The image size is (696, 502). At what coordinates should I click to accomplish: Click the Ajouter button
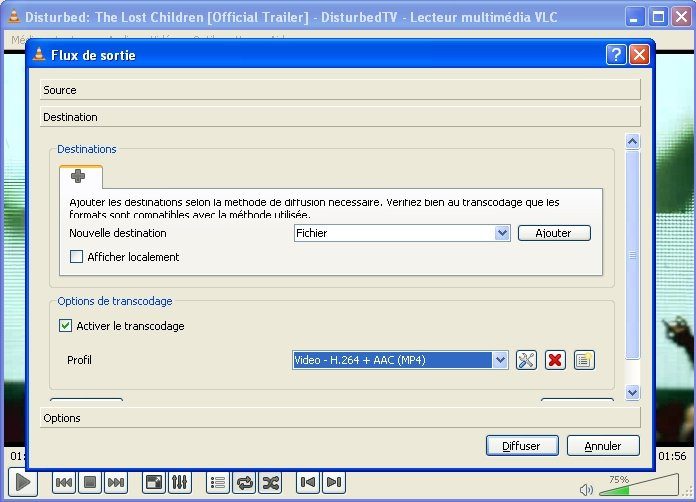(554, 233)
